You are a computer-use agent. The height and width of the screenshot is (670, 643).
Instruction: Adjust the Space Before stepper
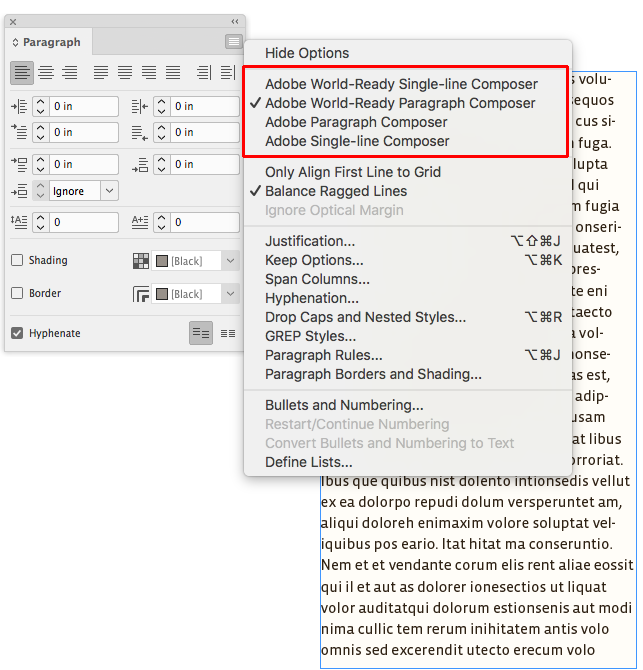click(x=41, y=165)
